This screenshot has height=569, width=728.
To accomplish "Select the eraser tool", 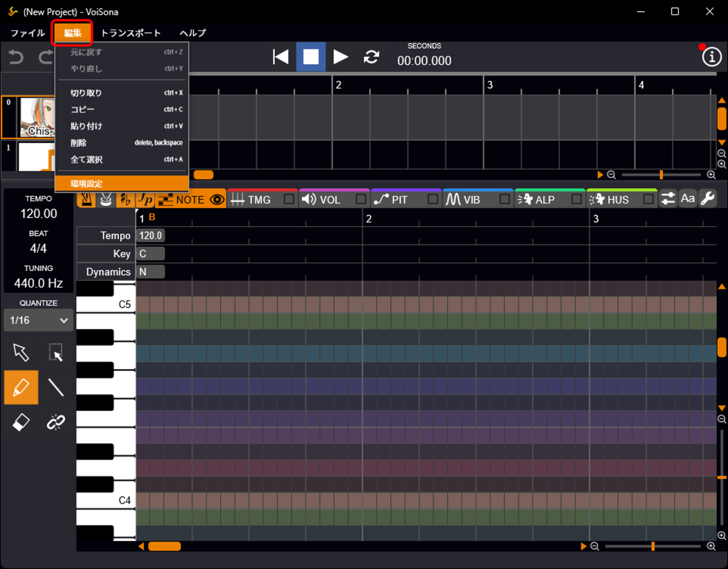I will 21,422.
